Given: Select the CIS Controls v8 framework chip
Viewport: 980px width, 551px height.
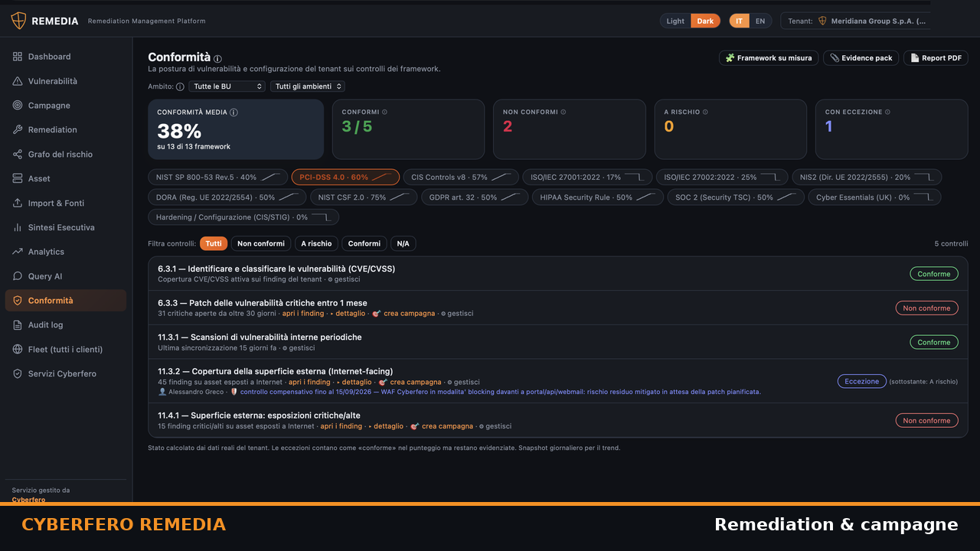Looking at the screenshot, I should 461,177.
